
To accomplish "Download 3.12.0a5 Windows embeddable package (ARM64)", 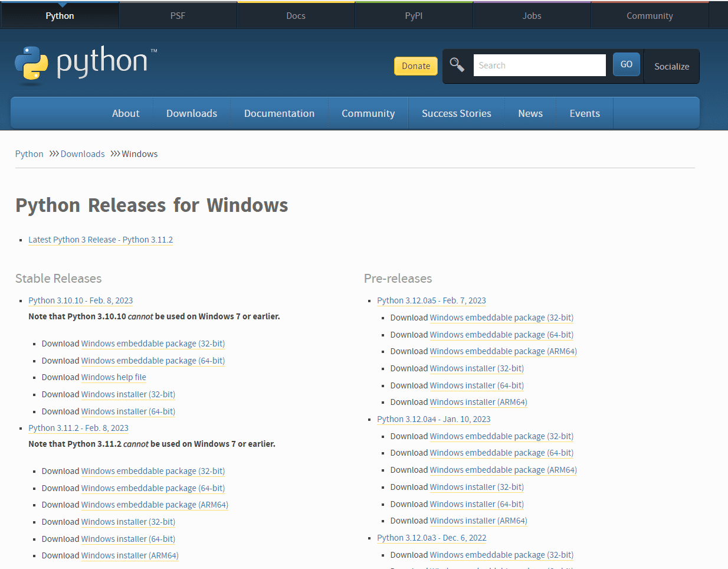I will 503,351.
